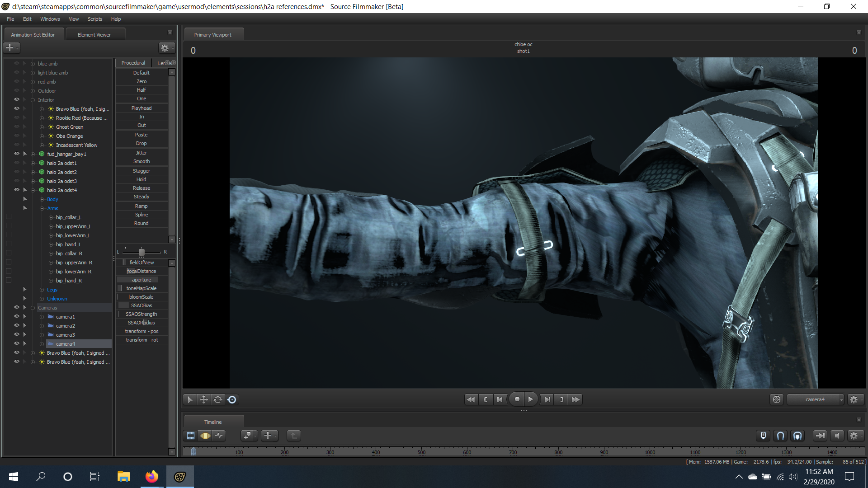
Task: Switch to Clip Editor mode icon
Action: pyautogui.click(x=191, y=436)
